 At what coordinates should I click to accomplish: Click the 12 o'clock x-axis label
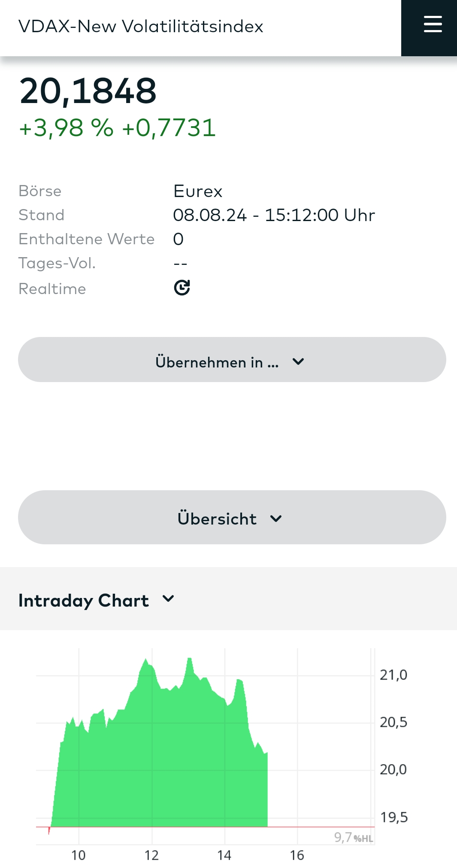(x=151, y=856)
